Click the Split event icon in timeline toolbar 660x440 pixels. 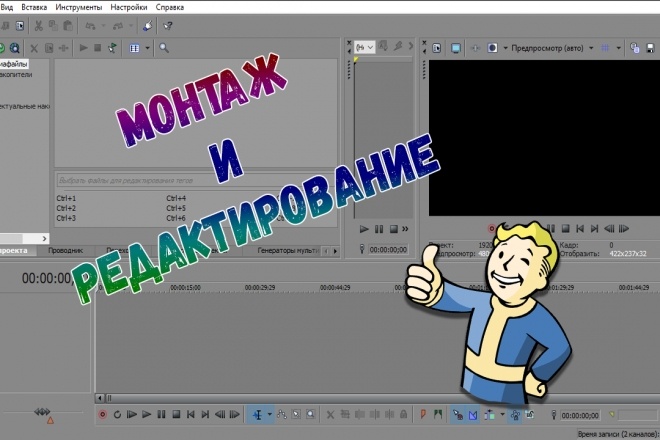[x=390, y=415]
